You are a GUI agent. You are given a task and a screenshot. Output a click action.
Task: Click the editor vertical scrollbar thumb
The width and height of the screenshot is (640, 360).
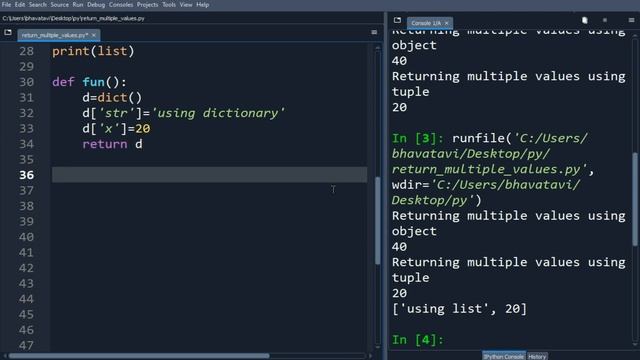point(378,220)
